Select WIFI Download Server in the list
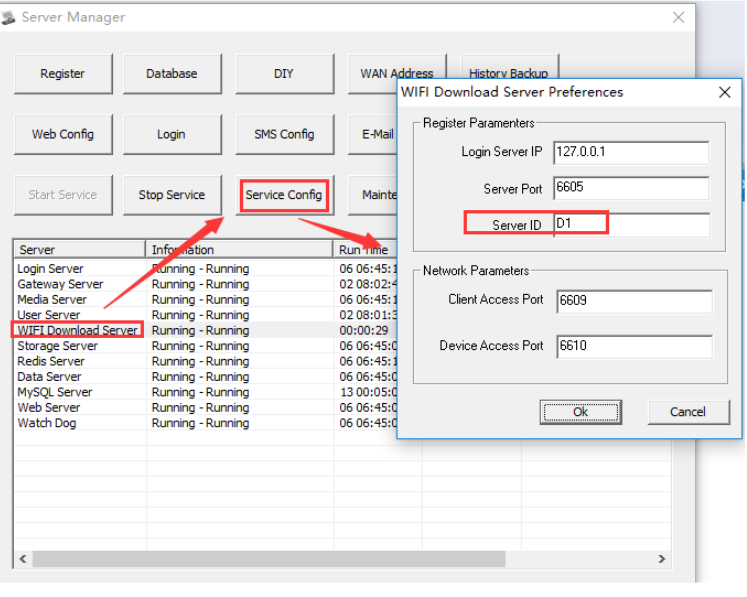This screenshot has width=747, height=597. click(x=78, y=330)
